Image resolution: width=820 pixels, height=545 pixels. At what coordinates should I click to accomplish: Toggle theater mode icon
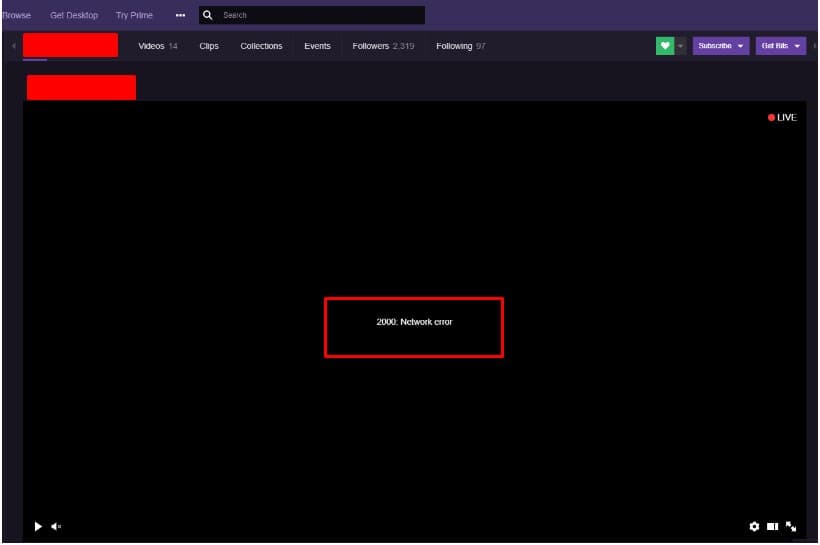[x=772, y=526]
